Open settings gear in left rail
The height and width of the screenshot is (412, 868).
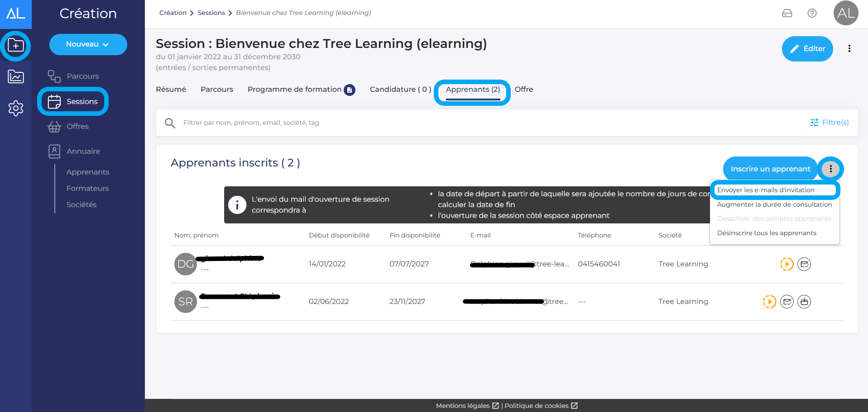(x=16, y=108)
